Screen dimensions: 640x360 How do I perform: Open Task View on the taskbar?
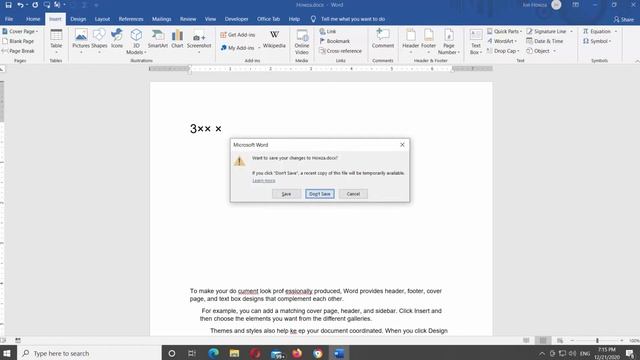click(192, 353)
